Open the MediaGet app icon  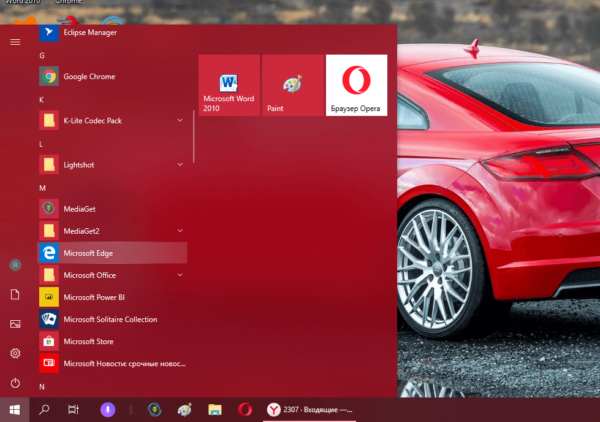[49, 209]
